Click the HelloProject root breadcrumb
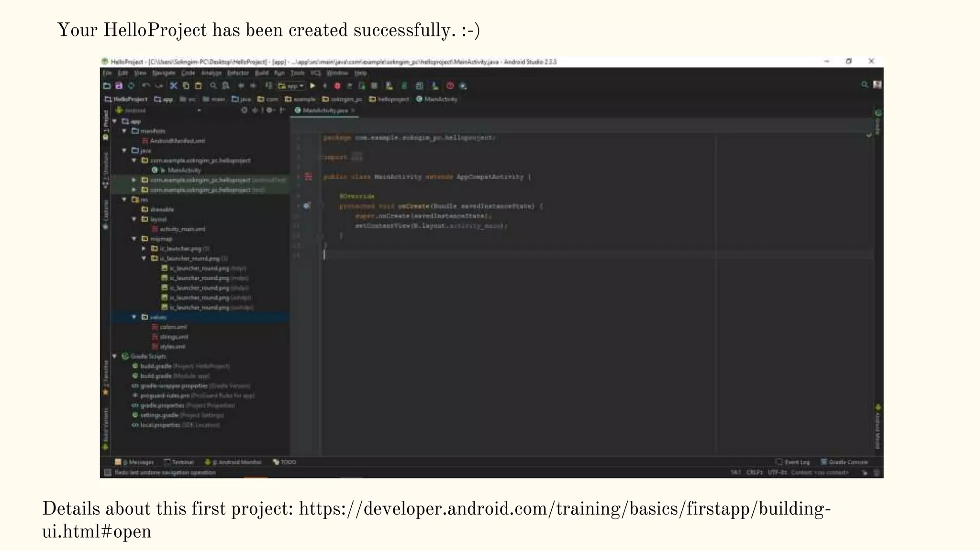Image resolution: width=980 pixels, height=551 pixels. tap(126, 99)
